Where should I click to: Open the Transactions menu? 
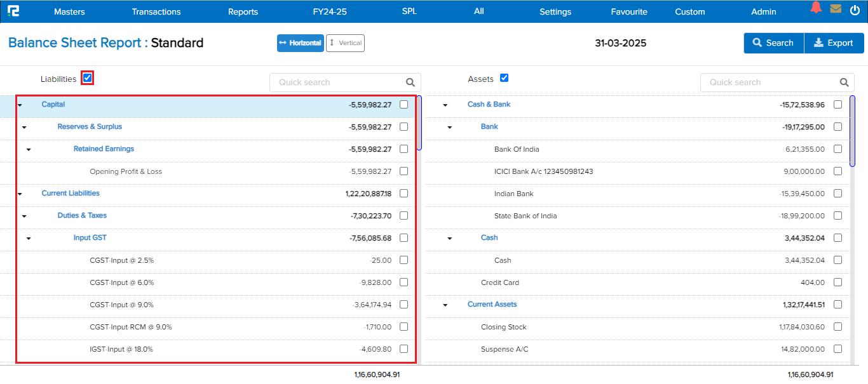point(156,11)
